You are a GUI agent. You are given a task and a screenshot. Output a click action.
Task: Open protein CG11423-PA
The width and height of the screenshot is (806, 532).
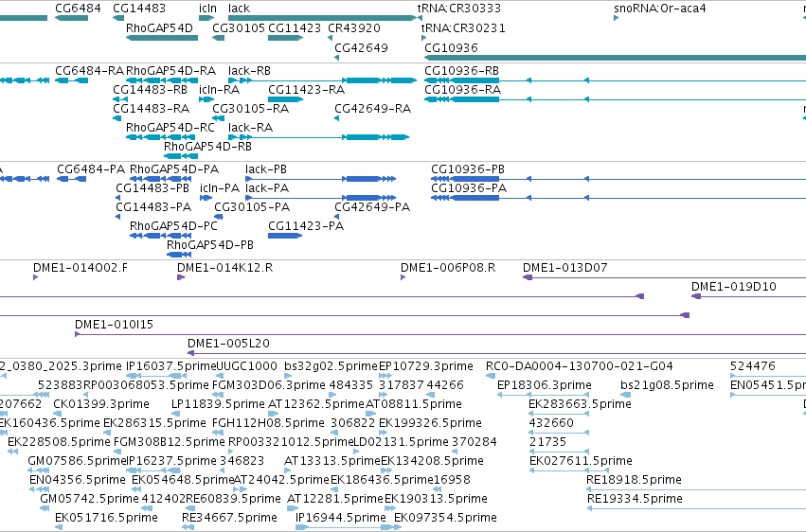coord(306,226)
